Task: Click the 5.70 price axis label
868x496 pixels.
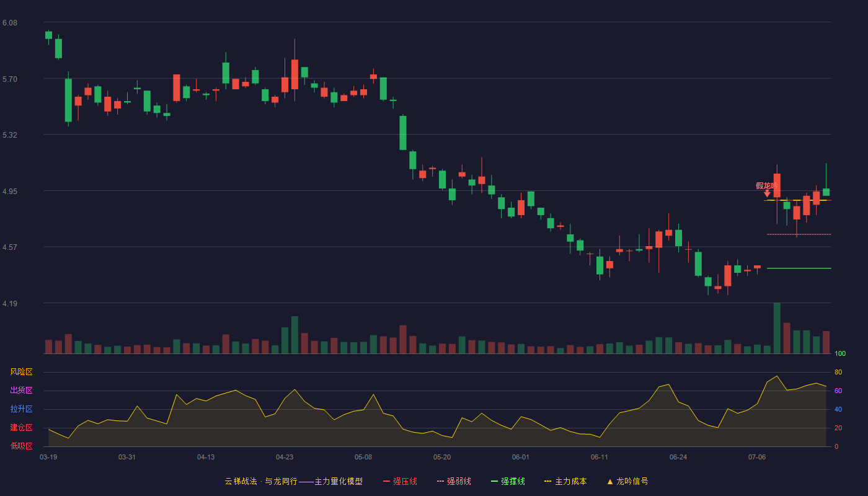Action: pos(10,79)
